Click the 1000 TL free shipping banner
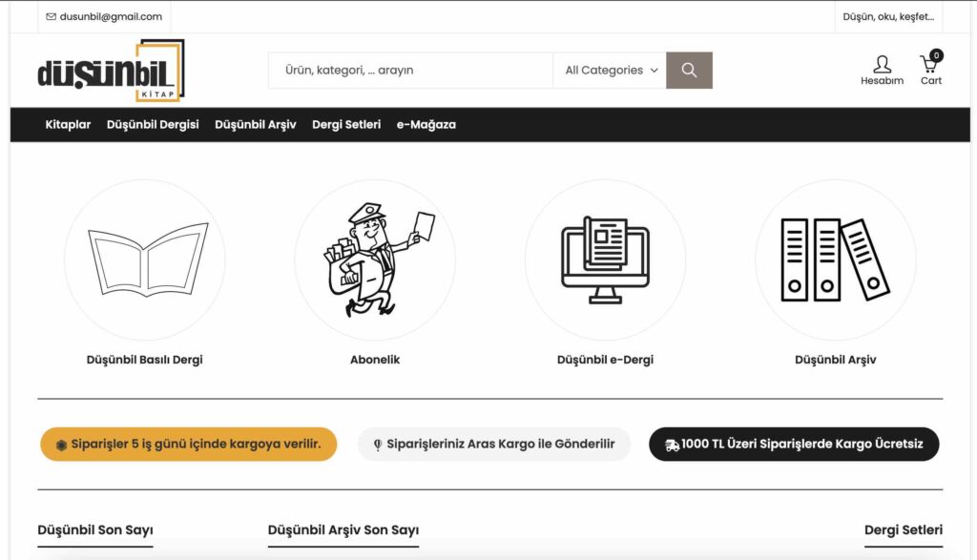The image size is (977, 560). coord(794,445)
